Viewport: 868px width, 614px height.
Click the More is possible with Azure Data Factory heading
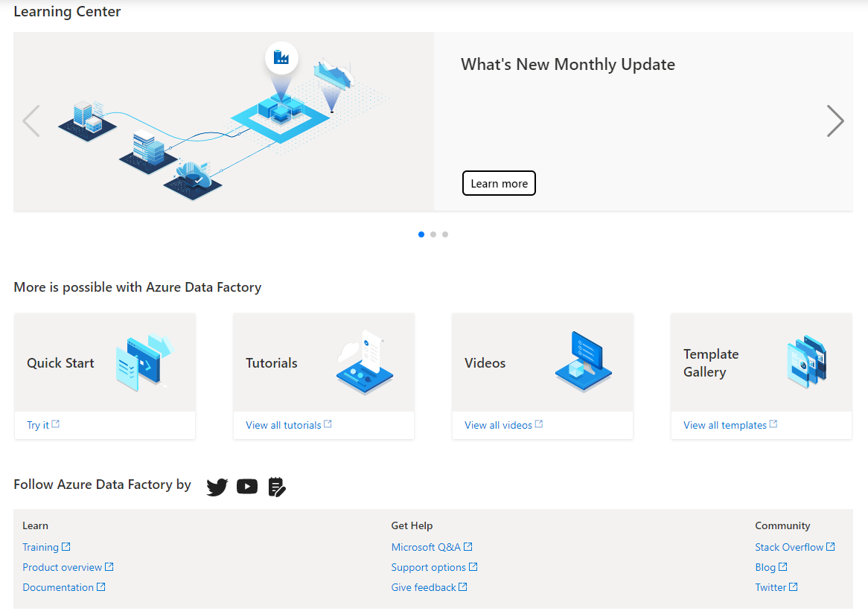click(x=137, y=287)
